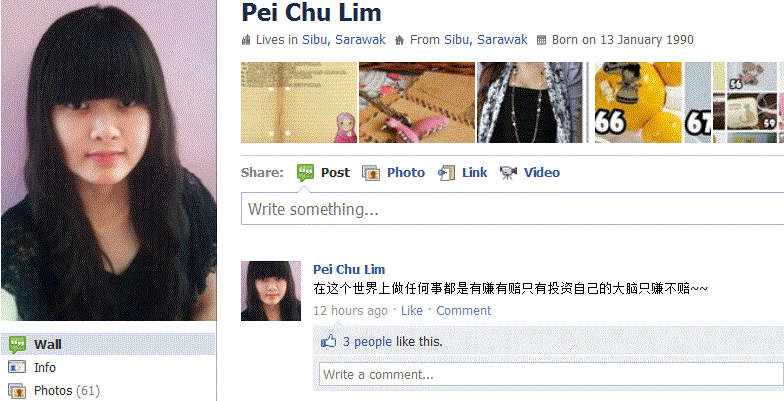The image size is (784, 401).
Task: Open the Wall tab in sidebar
Action: [108, 344]
